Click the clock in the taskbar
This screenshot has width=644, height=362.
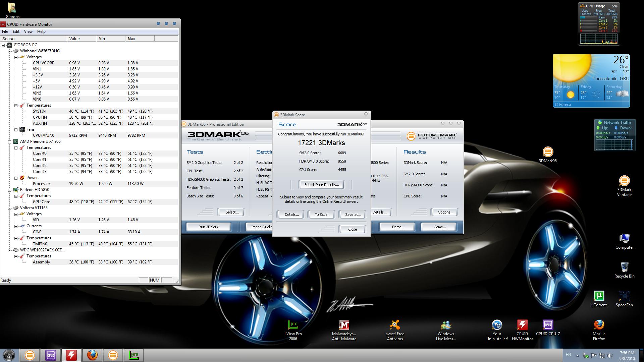pyautogui.click(x=627, y=356)
